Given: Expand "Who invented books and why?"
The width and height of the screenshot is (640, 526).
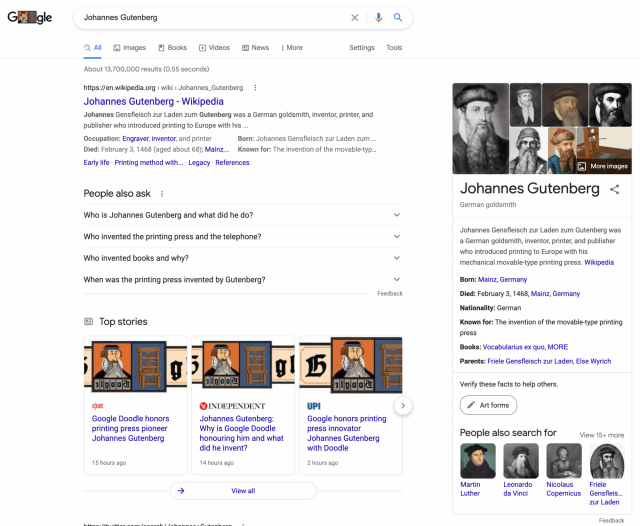Looking at the screenshot, I should [x=243, y=258].
